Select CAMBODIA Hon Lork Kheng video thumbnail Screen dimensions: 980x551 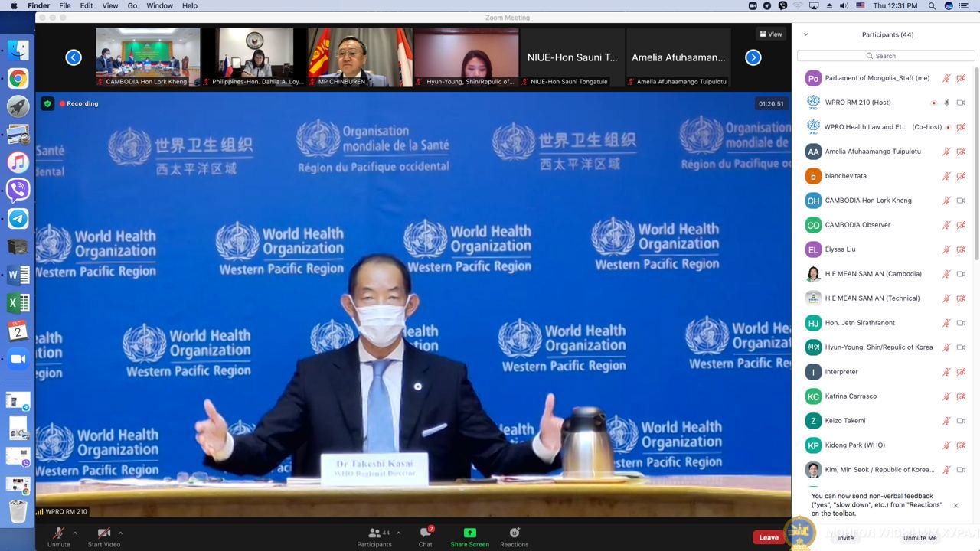tap(148, 57)
